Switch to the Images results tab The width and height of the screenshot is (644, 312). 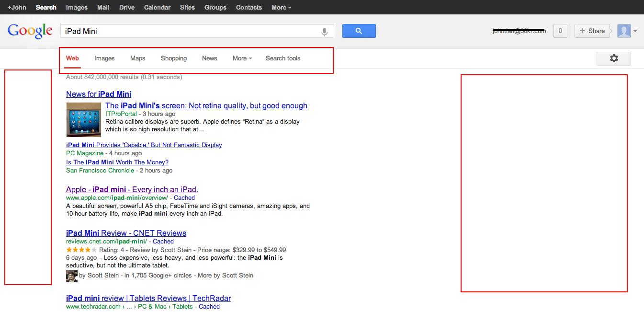click(104, 58)
